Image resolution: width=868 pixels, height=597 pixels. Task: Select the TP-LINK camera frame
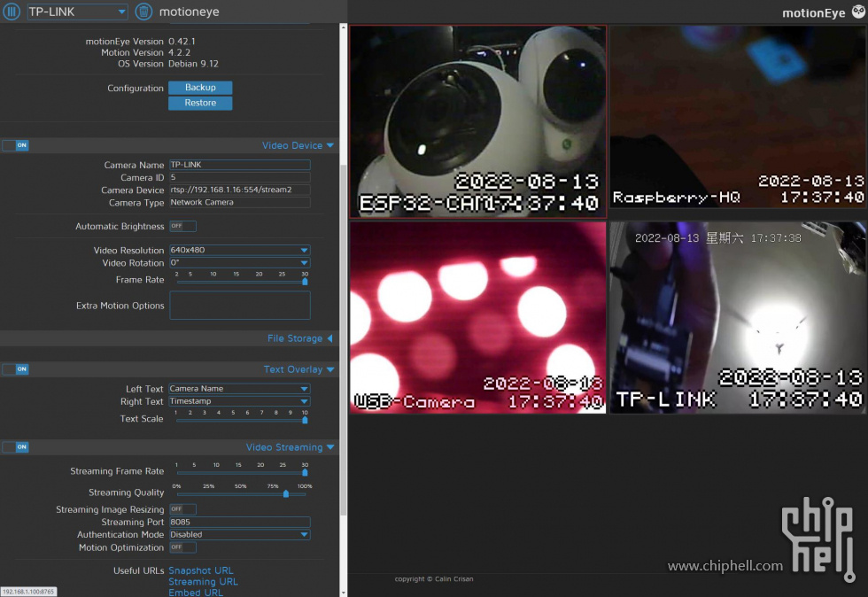point(738,318)
